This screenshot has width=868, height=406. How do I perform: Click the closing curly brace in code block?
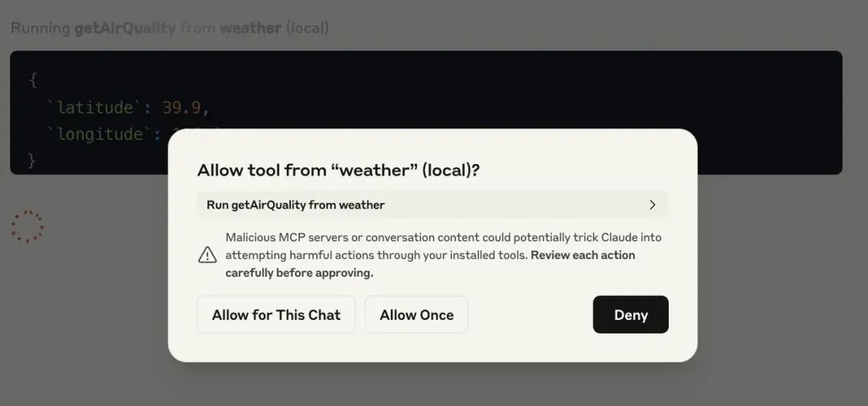point(32,161)
